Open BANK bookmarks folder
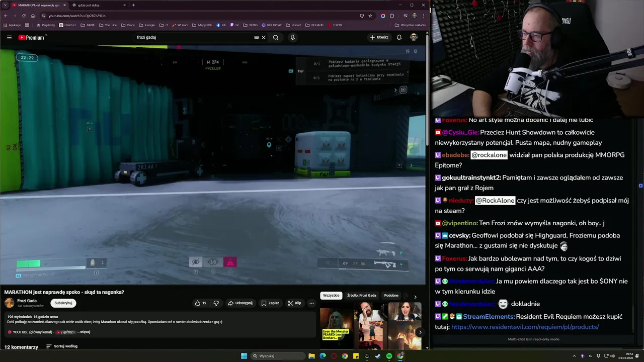Viewport: 644px width, 362px height. click(88, 25)
